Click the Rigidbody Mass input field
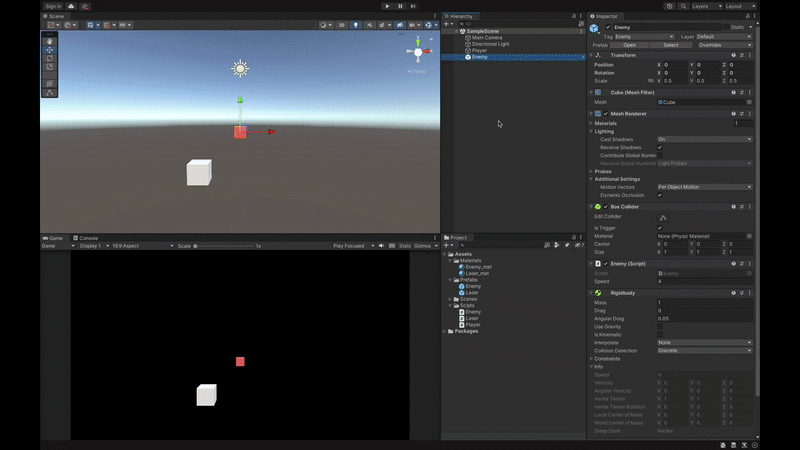The image size is (800, 450). tap(705, 303)
